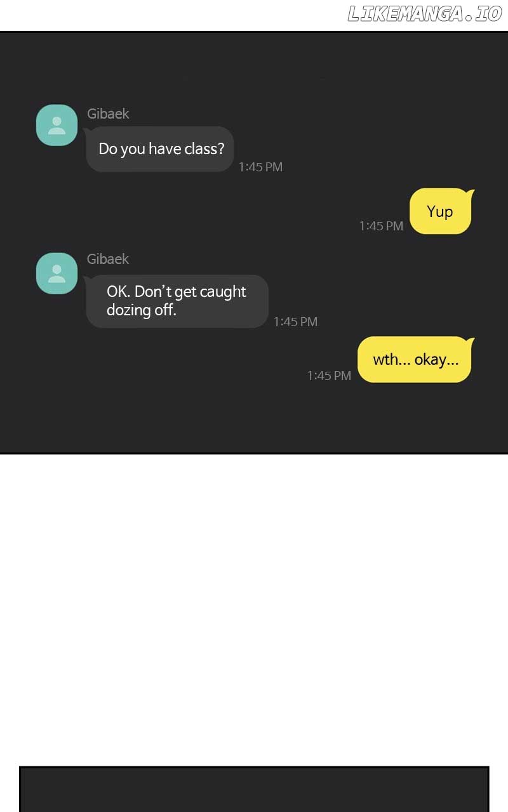Click Gibaek's avatar beside "Do you have class?"
The image size is (508, 812).
(x=57, y=125)
